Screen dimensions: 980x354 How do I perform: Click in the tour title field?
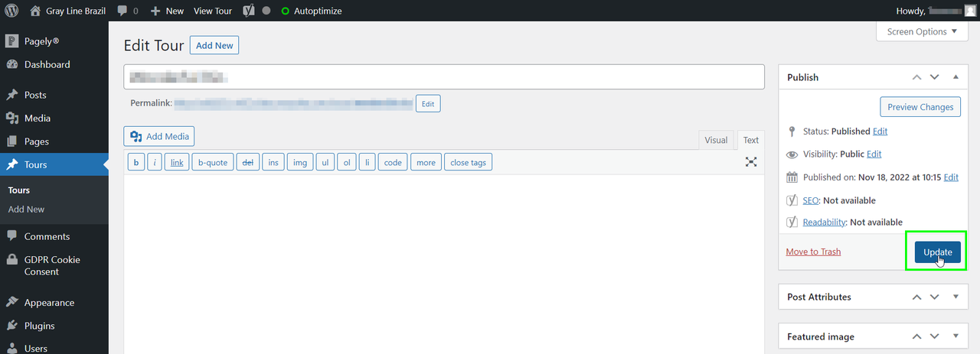click(x=444, y=76)
